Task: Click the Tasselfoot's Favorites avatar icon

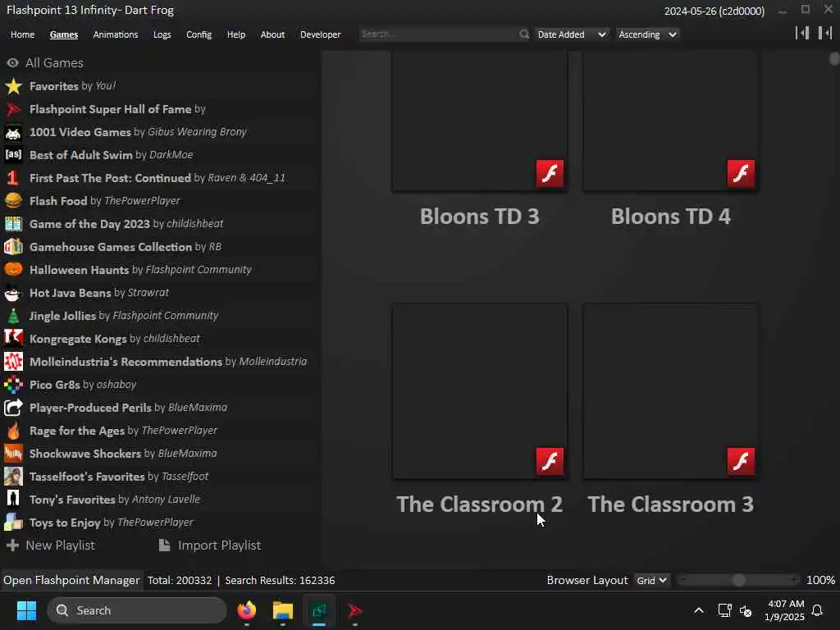Action: point(13,477)
